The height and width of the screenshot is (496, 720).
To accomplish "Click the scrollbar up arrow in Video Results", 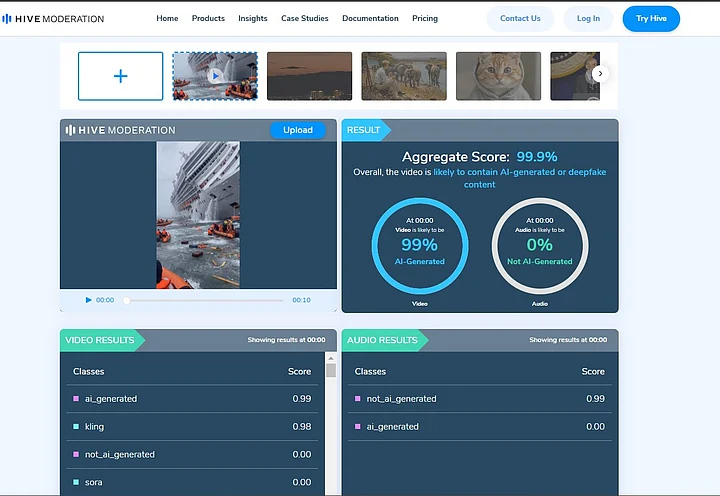I will [x=331, y=358].
